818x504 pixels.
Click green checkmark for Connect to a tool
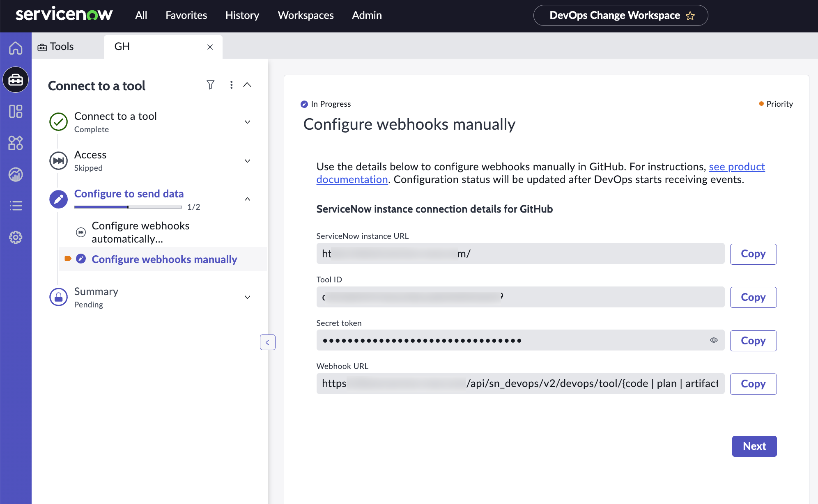tap(58, 122)
